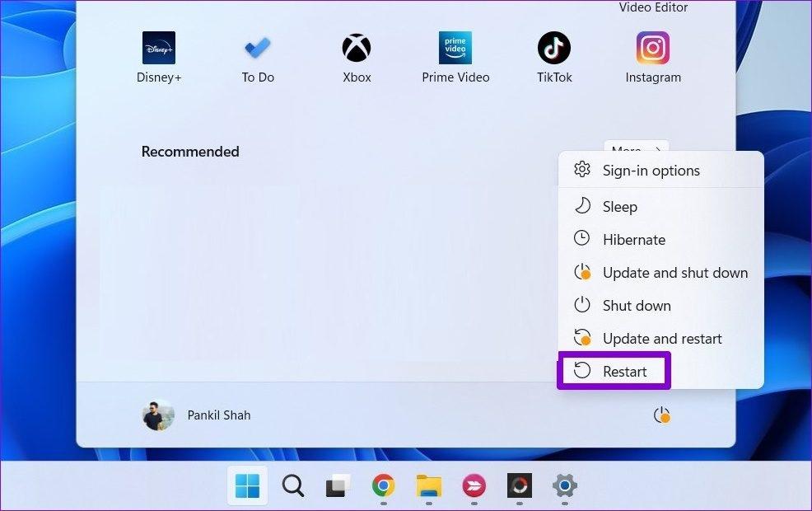Select Hibernate option

(x=633, y=240)
